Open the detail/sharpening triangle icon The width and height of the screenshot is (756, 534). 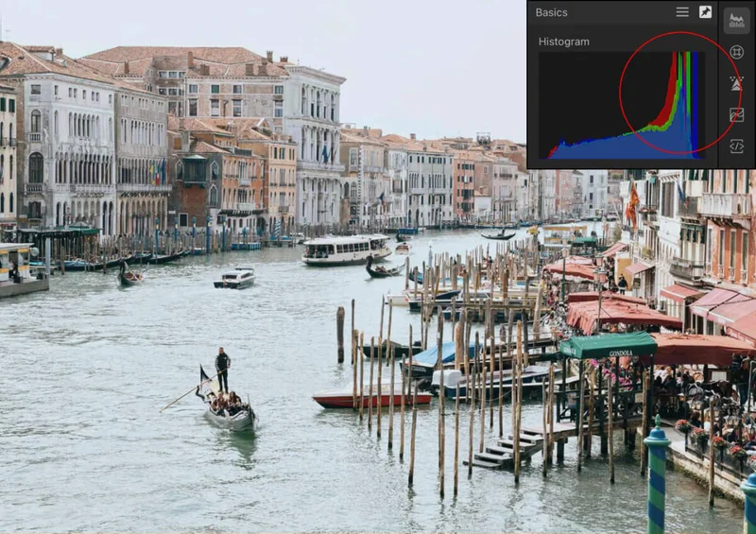click(736, 83)
